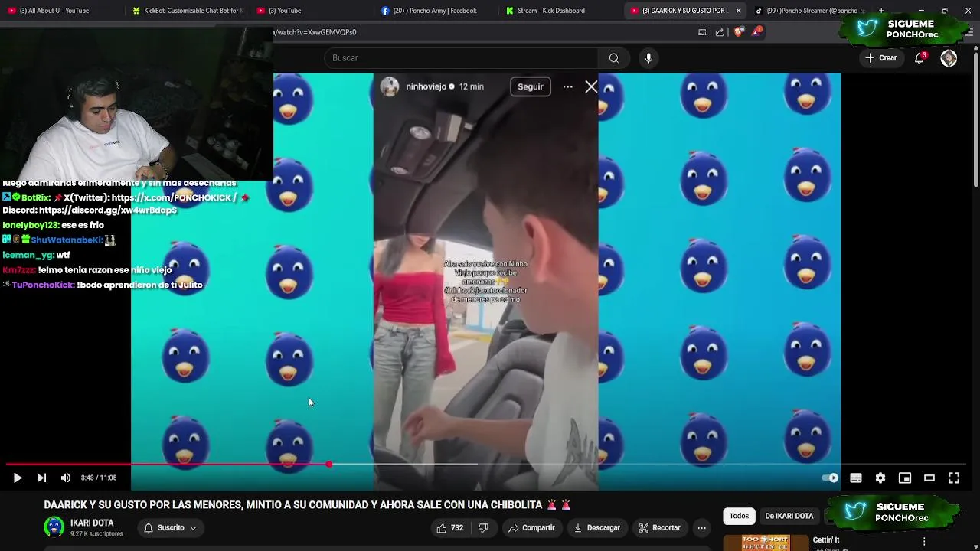Open more actions menu below video

pos(701,527)
